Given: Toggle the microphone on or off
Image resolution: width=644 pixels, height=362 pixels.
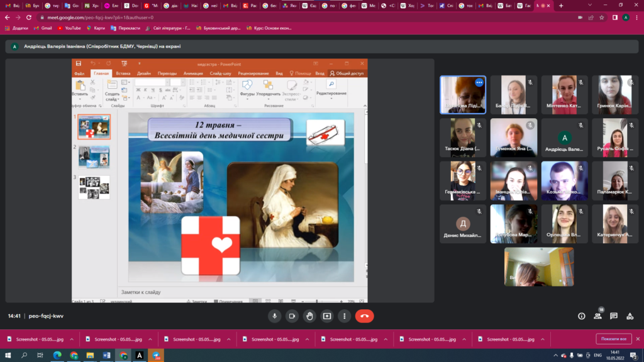Looking at the screenshot, I should coord(274,316).
